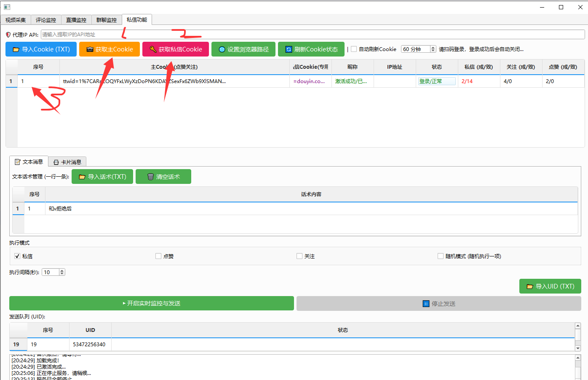Decrease the 60 分钟 refresh interval
Image resolution: width=588 pixels, height=380 pixels.
(433, 51)
